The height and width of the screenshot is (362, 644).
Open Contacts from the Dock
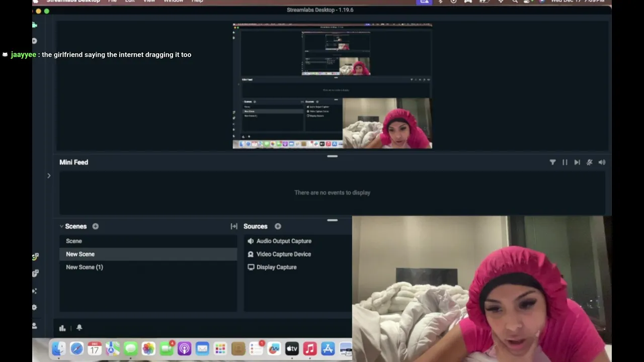[x=238, y=348]
